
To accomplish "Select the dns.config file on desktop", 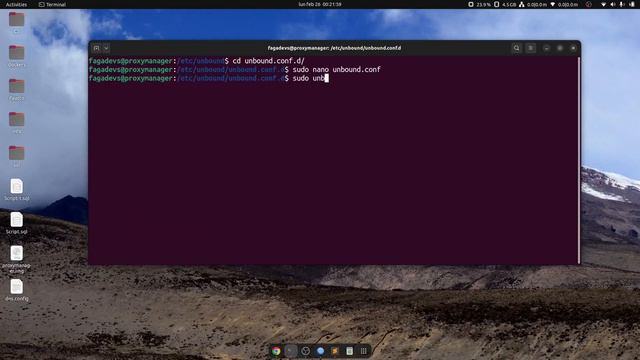I will tap(16, 290).
